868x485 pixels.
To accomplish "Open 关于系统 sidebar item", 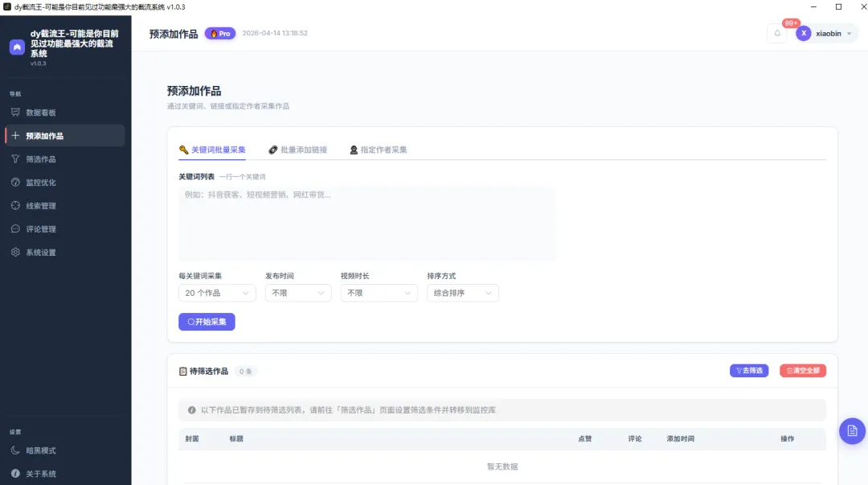I will (65, 474).
